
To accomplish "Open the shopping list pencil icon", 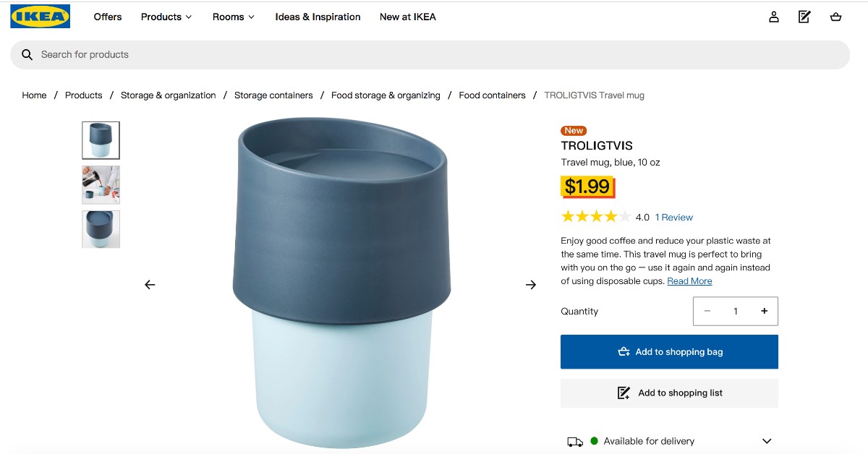I will [804, 17].
